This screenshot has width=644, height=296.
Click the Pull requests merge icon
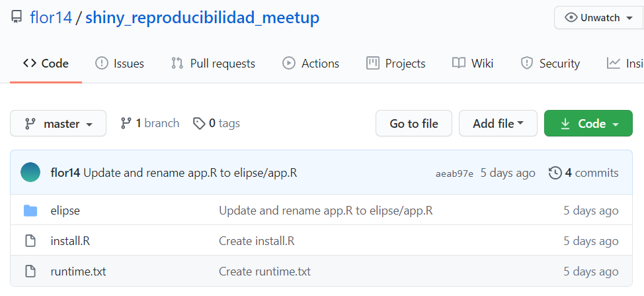[x=177, y=64]
